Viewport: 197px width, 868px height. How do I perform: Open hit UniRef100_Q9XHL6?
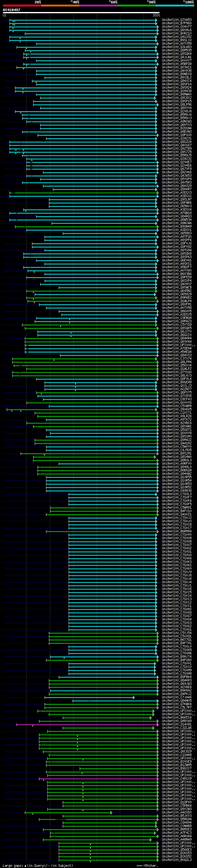pos(177,30)
